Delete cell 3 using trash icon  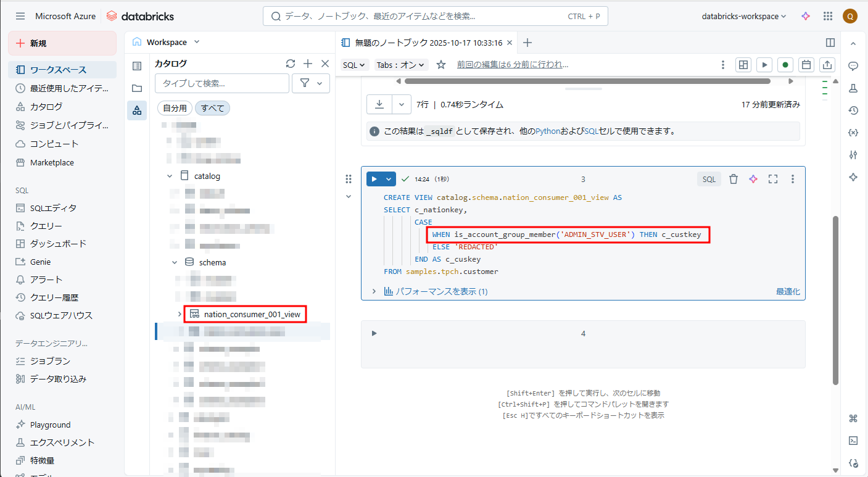pos(734,179)
